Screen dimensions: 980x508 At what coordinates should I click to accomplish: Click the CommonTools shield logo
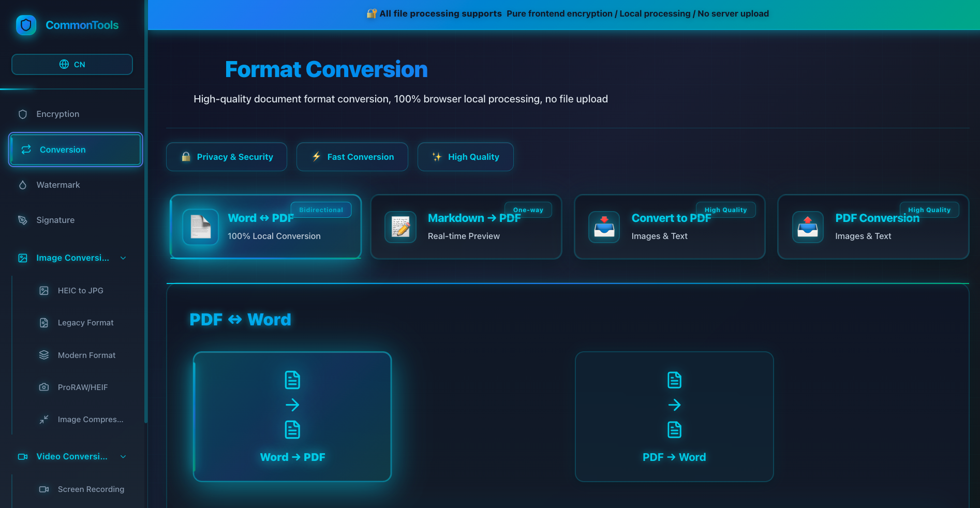pyautogui.click(x=25, y=25)
